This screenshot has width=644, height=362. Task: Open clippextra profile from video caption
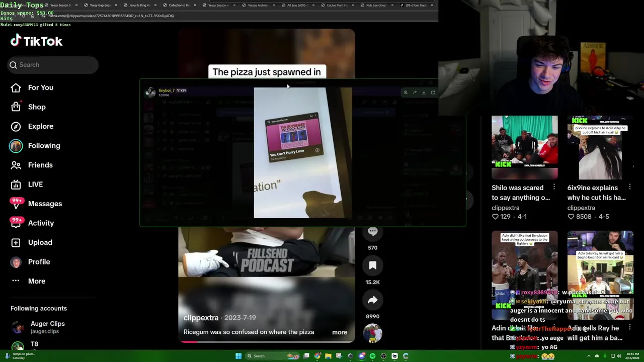(x=201, y=318)
